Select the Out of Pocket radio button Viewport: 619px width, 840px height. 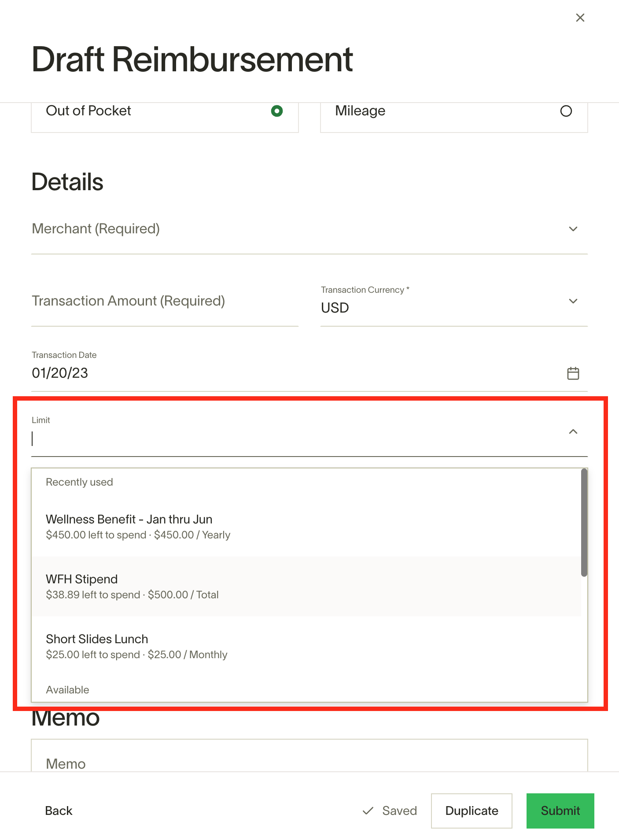(x=276, y=111)
